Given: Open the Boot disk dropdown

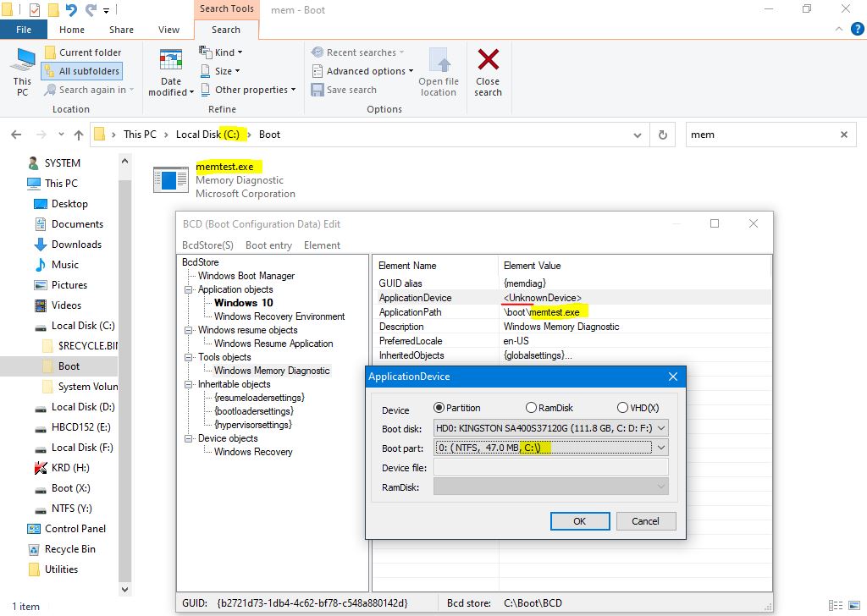Looking at the screenshot, I should [x=661, y=428].
